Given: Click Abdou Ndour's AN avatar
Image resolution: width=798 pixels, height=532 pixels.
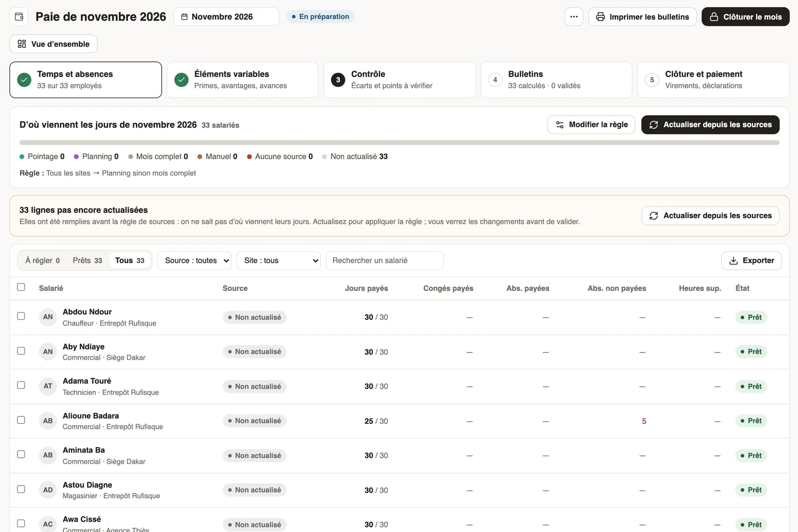Looking at the screenshot, I should (x=48, y=317).
